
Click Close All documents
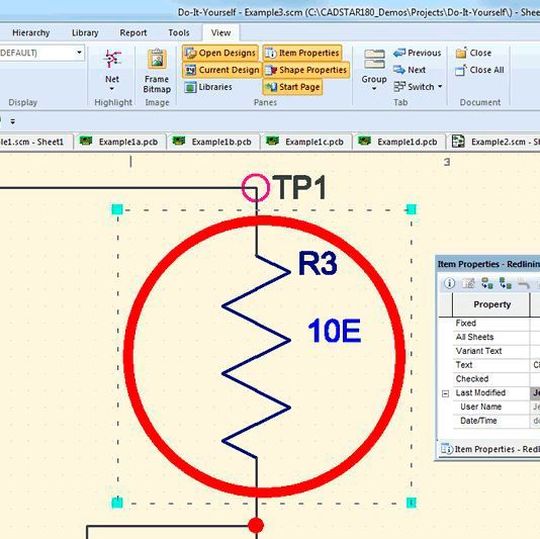[x=480, y=70]
